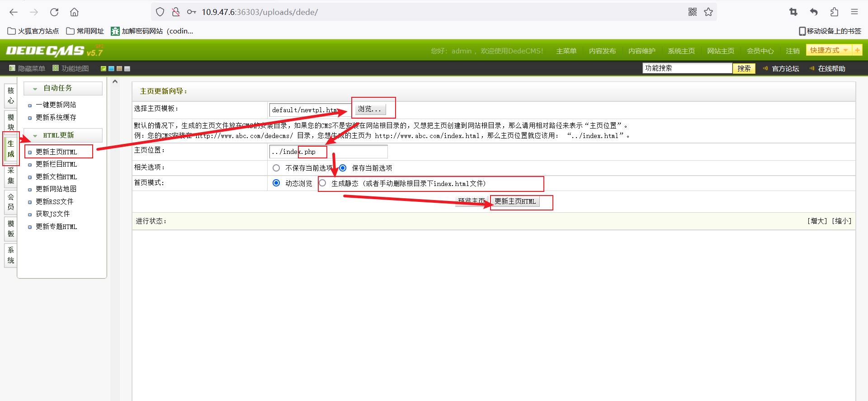This screenshot has width=868, height=401.
Task: Click the shield tracking protection icon
Action: pyautogui.click(x=160, y=12)
